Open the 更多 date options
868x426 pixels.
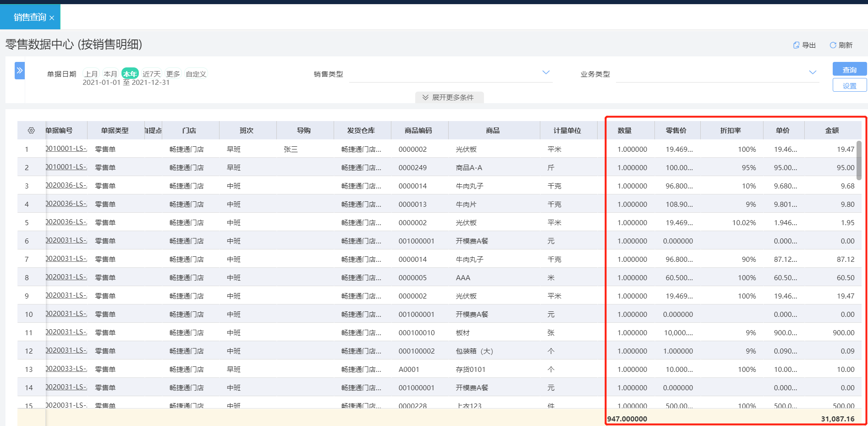point(173,74)
